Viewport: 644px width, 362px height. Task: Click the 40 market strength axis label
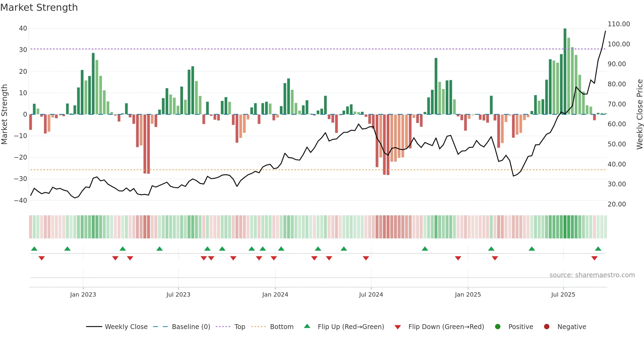pos(23,28)
